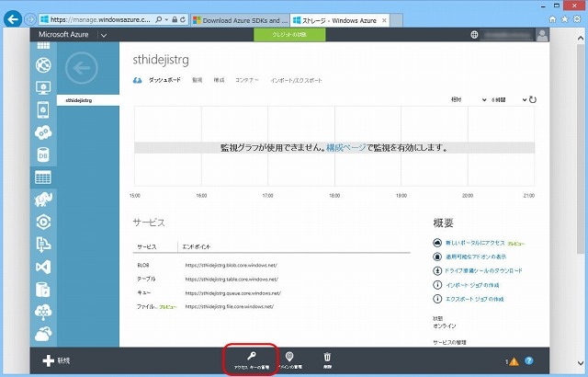Open Service Bus icon below media services
The width and height of the screenshot is (588, 377).
[43, 245]
